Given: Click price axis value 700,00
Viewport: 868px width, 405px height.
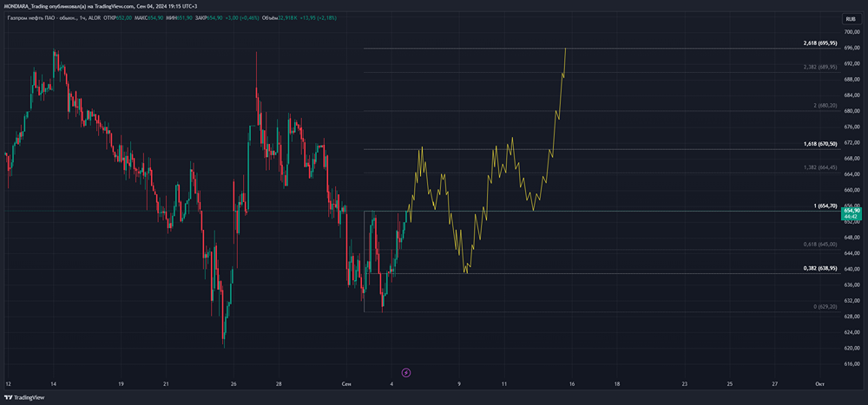Looking at the screenshot, I should click(851, 32).
